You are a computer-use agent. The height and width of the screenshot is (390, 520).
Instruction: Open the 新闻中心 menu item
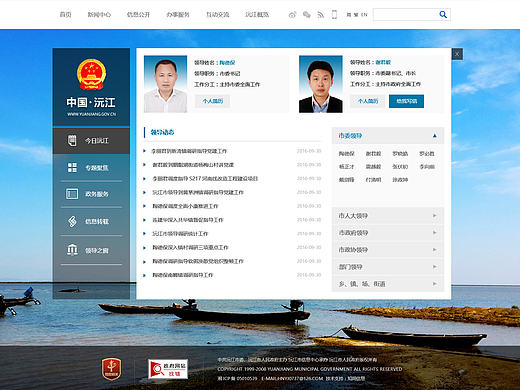pos(99,15)
